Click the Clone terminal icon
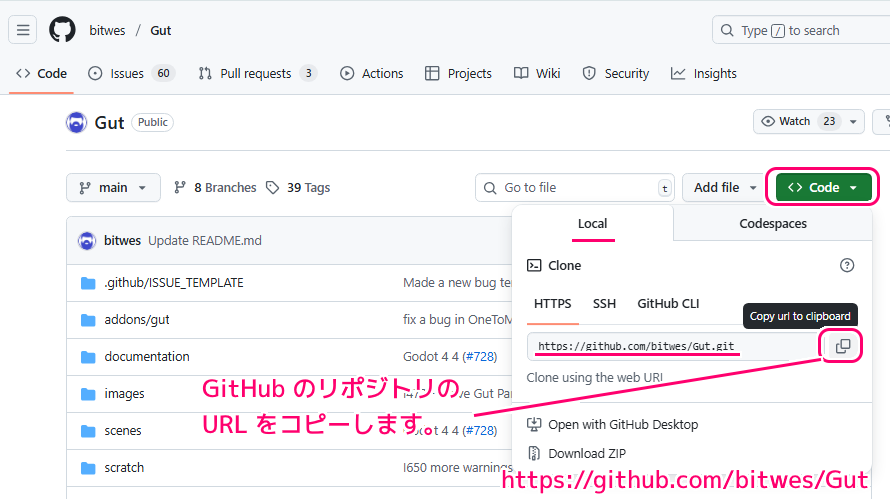 [x=534, y=265]
